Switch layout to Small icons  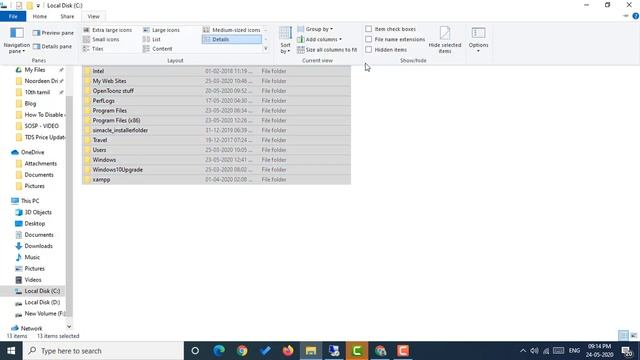pos(101,39)
